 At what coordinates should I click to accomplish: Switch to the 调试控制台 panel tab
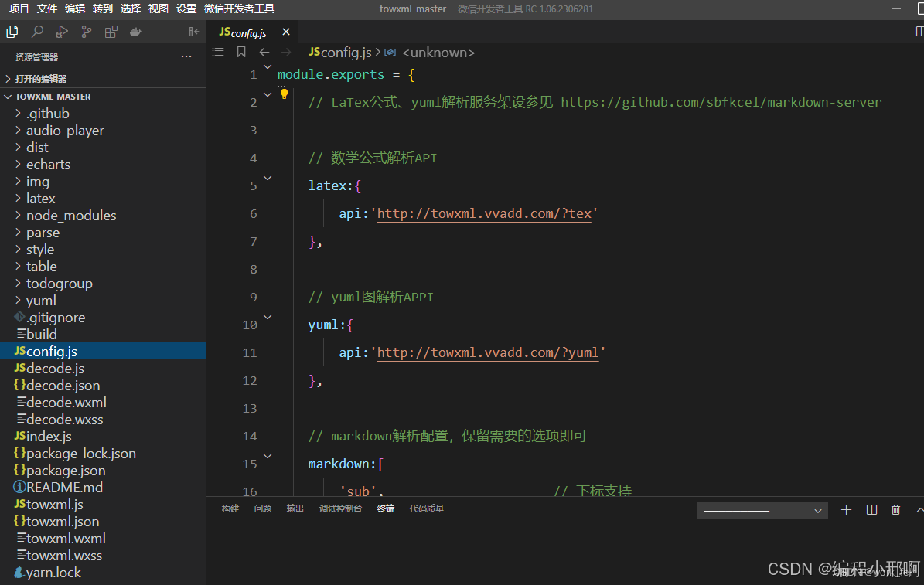tap(340, 508)
